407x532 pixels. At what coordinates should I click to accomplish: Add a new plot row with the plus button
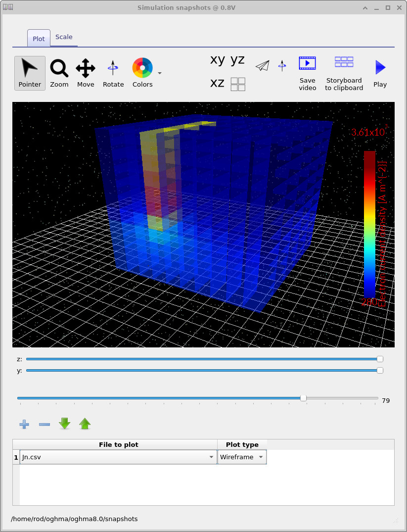tap(24, 424)
